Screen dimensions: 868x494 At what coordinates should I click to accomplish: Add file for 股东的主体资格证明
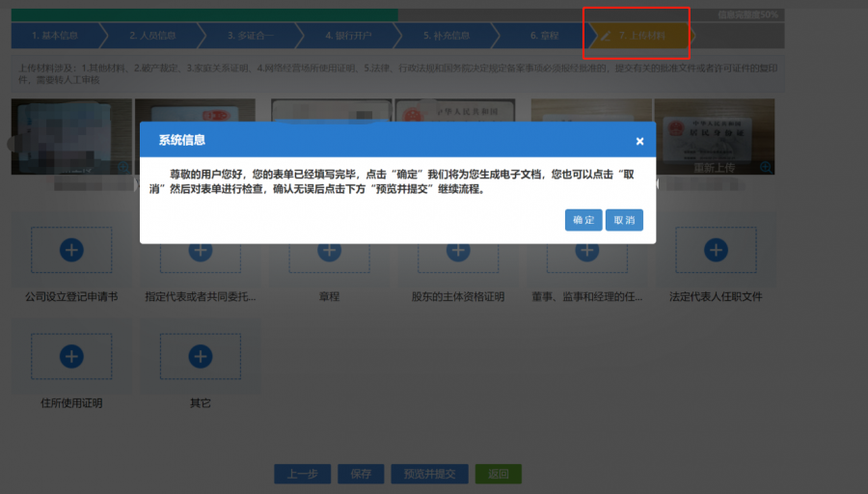tap(458, 251)
